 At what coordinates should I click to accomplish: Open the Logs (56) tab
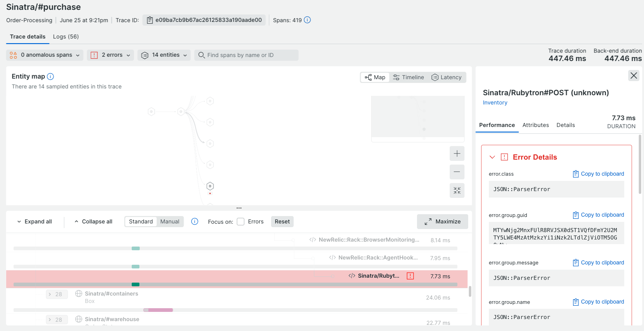[66, 37]
